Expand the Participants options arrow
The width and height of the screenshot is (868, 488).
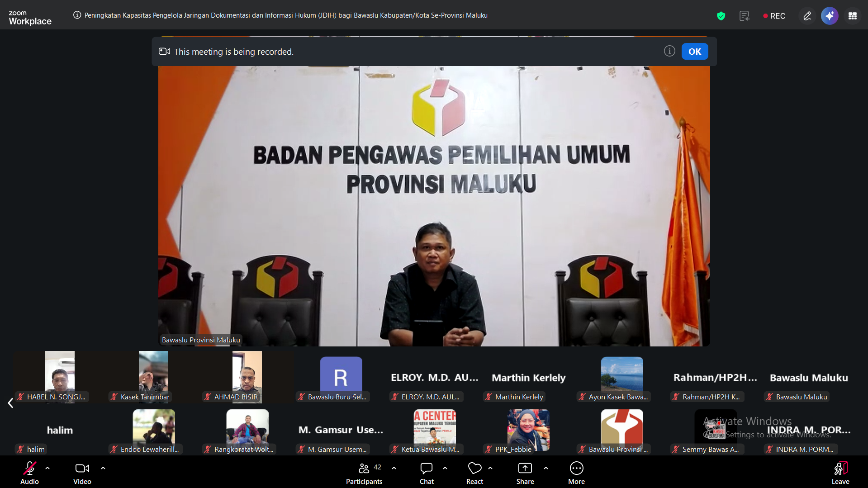click(x=394, y=468)
